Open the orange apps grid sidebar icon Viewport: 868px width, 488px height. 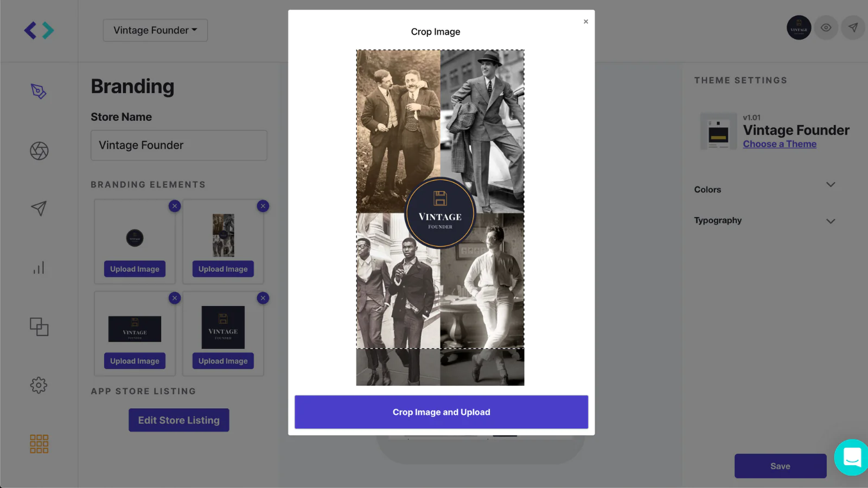coord(39,444)
